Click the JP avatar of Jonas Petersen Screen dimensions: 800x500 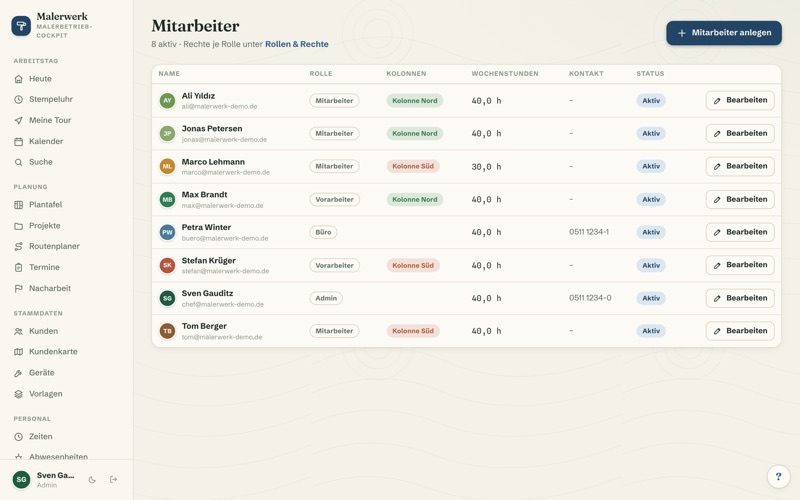pyautogui.click(x=167, y=134)
